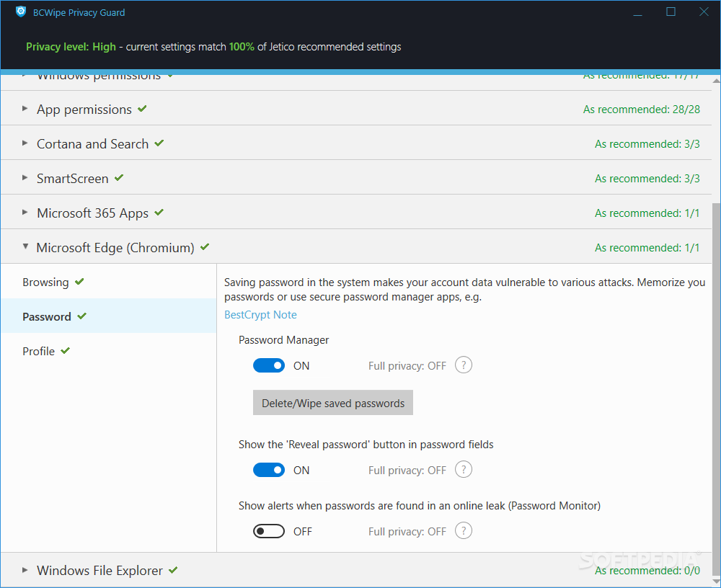
Task: Expand the App permissions section
Action: 25,109
